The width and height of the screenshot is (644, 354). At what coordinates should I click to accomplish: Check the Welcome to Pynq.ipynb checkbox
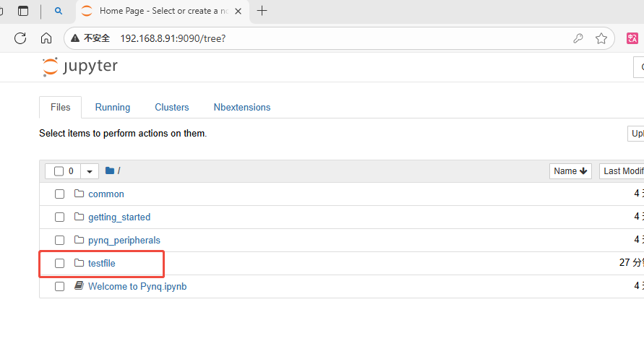[x=60, y=287]
